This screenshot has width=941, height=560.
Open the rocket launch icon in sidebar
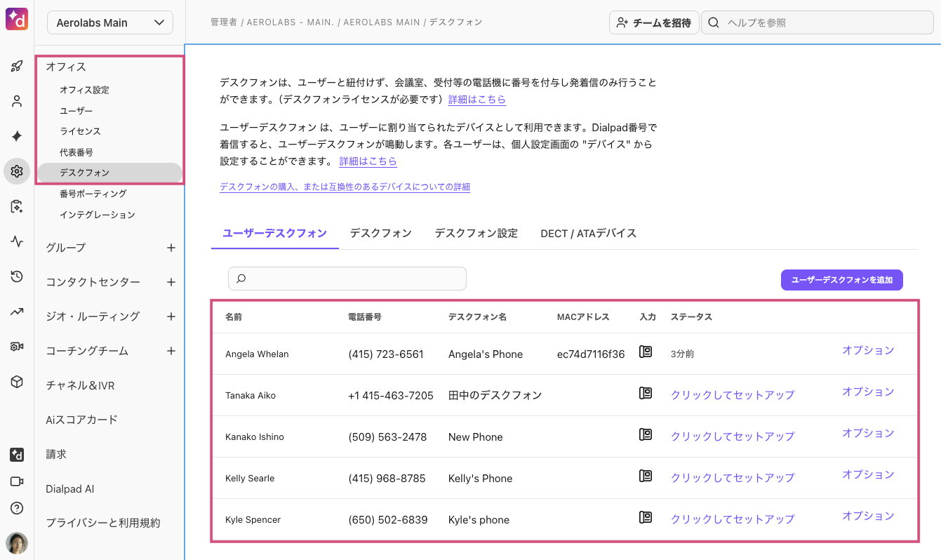tap(17, 67)
